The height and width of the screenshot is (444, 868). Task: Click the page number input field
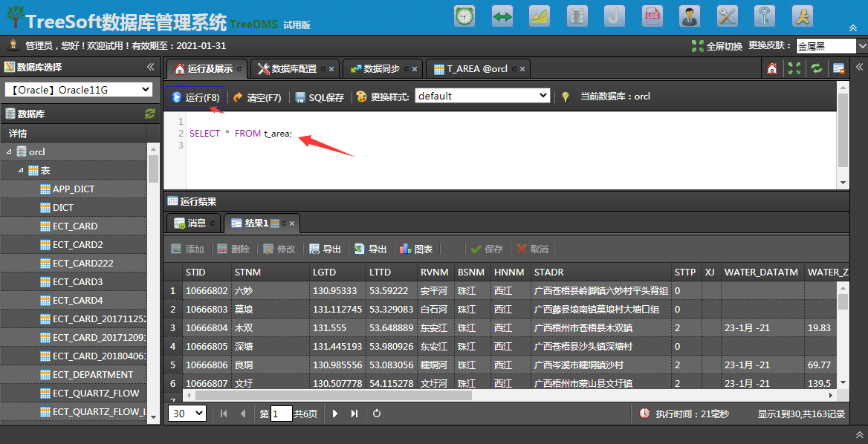click(x=281, y=414)
